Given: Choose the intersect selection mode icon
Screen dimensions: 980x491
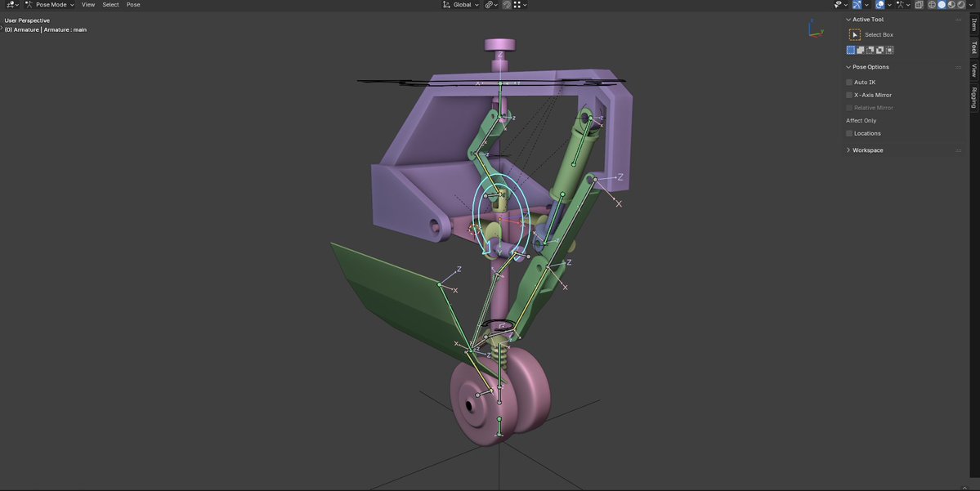Looking at the screenshot, I should (x=889, y=50).
